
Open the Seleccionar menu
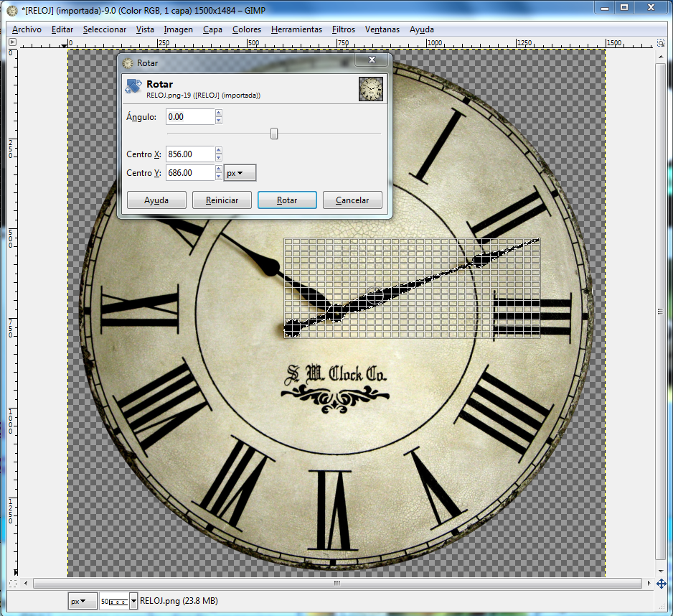coord(104,29)
